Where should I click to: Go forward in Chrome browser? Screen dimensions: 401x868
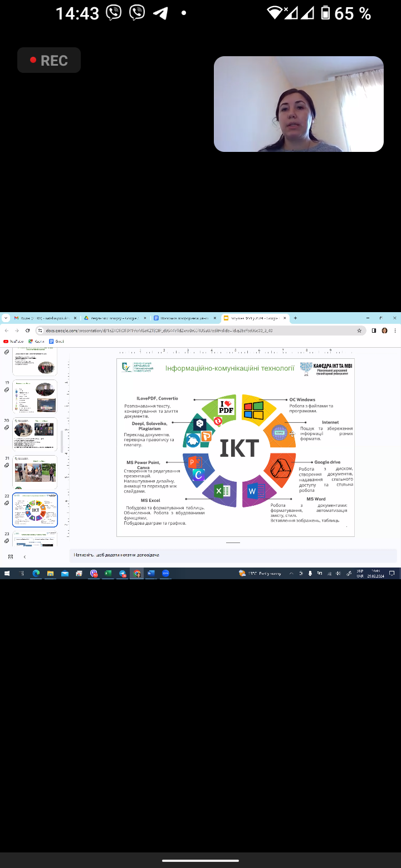(x=17, y=331)
